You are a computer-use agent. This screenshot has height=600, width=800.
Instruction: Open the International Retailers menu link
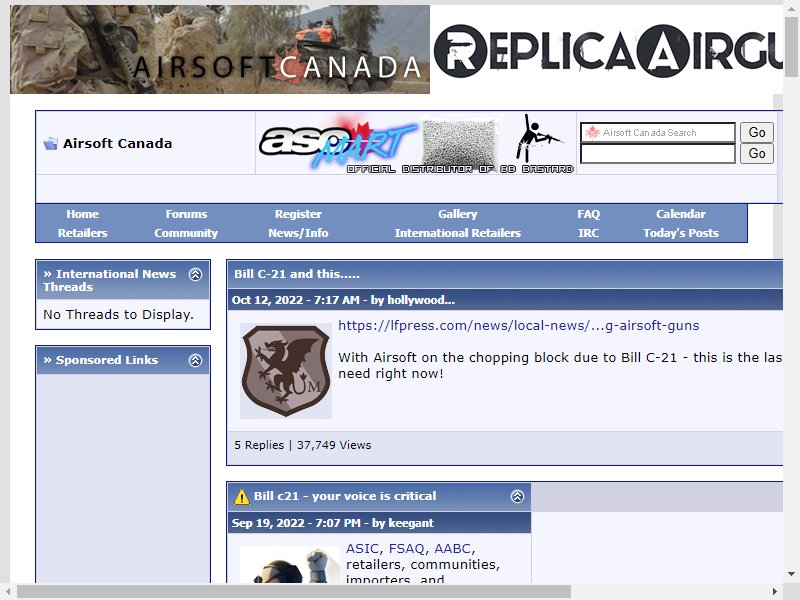[x=458, y=233]
